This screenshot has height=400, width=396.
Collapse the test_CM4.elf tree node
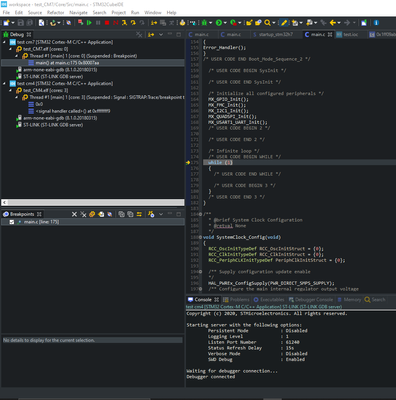(x=10, y=90)
